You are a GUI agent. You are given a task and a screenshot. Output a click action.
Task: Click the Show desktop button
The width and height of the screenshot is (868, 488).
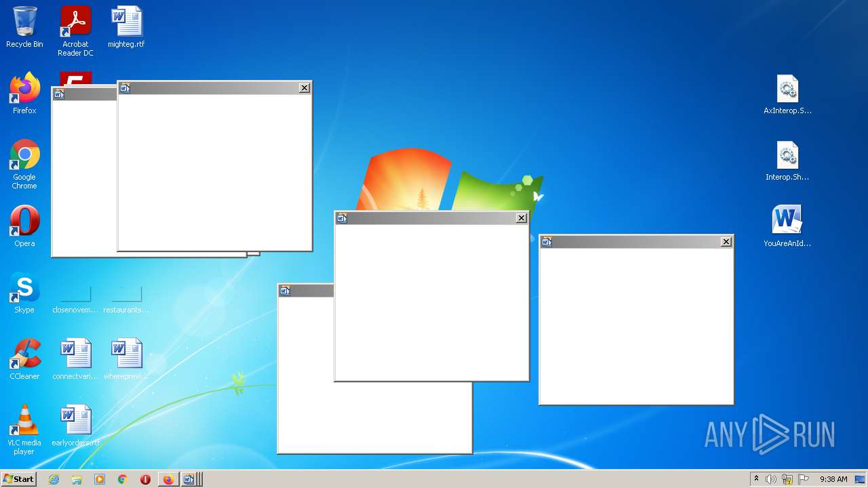click(860, 479)
